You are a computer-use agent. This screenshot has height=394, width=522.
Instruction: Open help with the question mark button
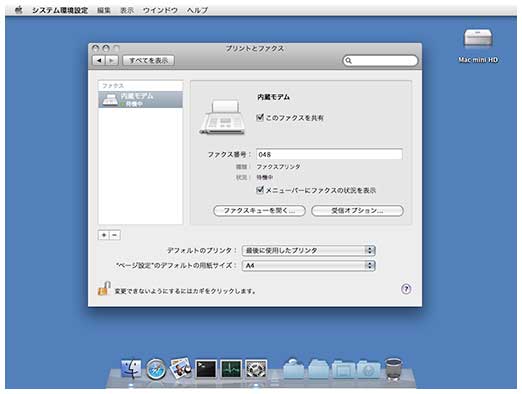point(406,289)
